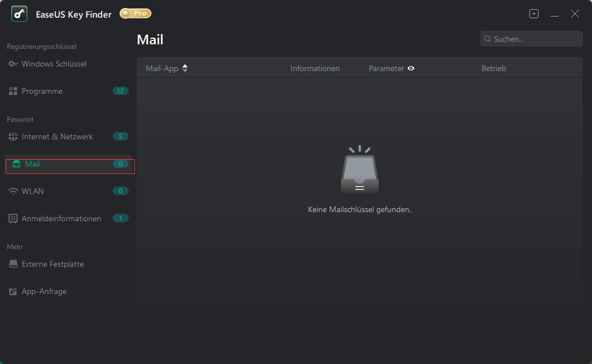Click the edit icon beside App-Anfrage
This screenshot has width=592, height=364.
pos(13,291)
